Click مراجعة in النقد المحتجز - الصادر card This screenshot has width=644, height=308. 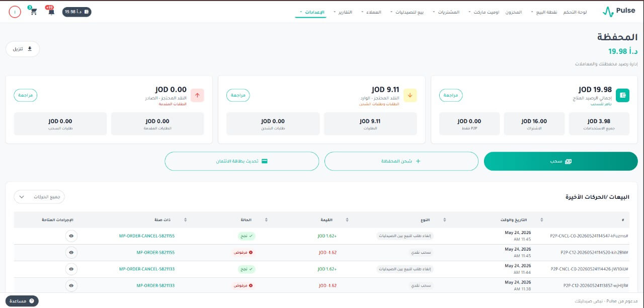pyautogui.click(x=26, y=95)
